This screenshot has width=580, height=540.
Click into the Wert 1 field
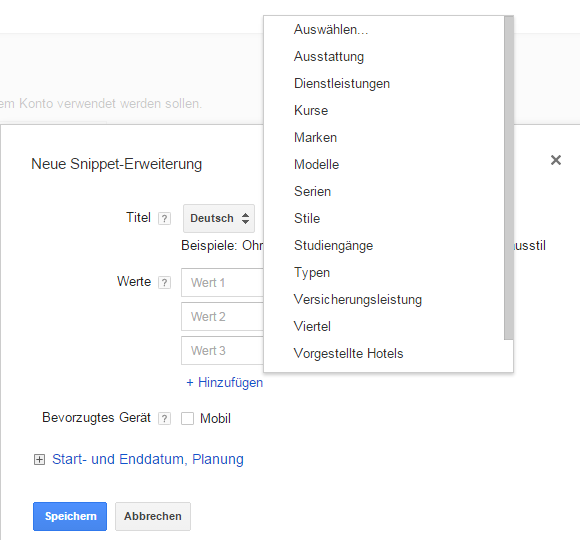[222, 283]
